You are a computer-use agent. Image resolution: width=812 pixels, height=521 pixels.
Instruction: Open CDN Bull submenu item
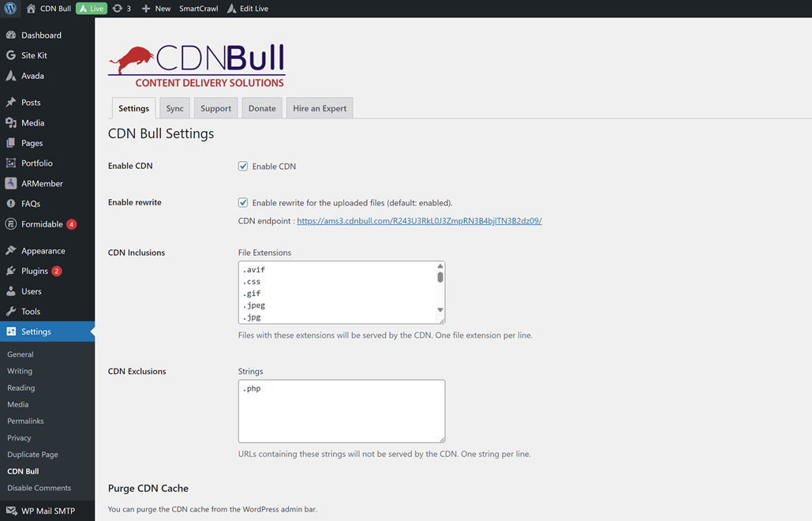[23, 471]
